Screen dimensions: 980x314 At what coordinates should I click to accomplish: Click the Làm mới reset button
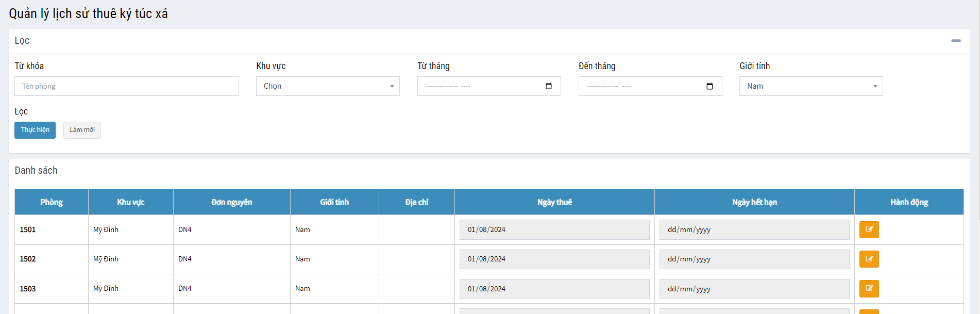(82, 130)
